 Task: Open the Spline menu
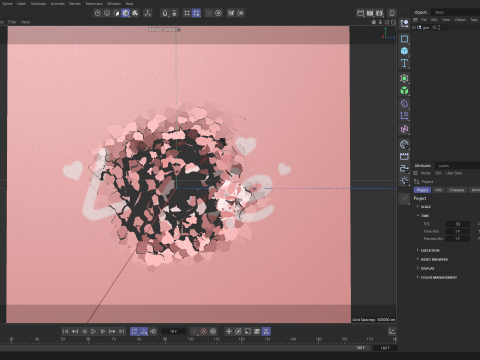point(7,4)
